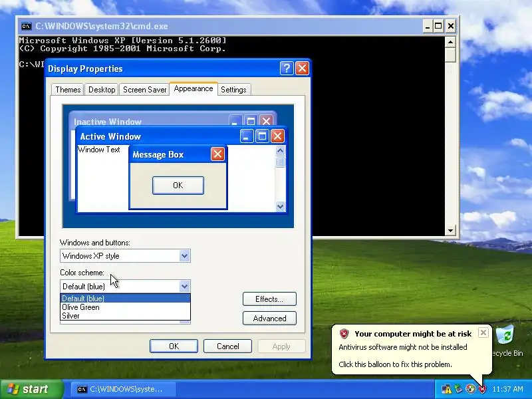Click the Apply button
The width and height of the screenshot is (532, 399).
[281, 346]
